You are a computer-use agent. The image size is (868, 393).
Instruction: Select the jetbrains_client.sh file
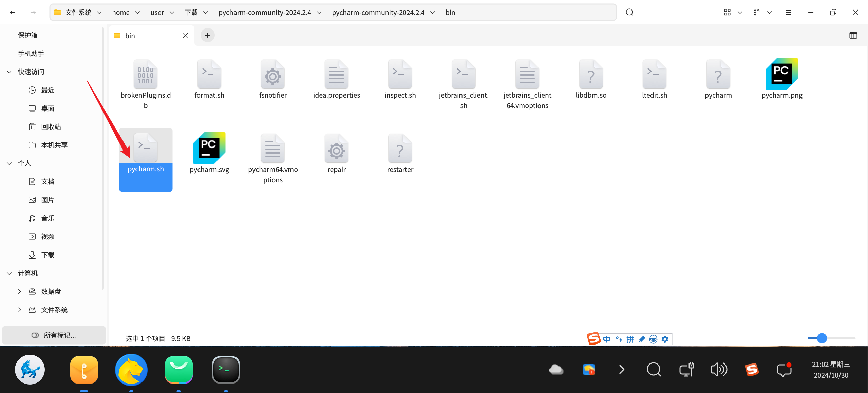[464, 84]
